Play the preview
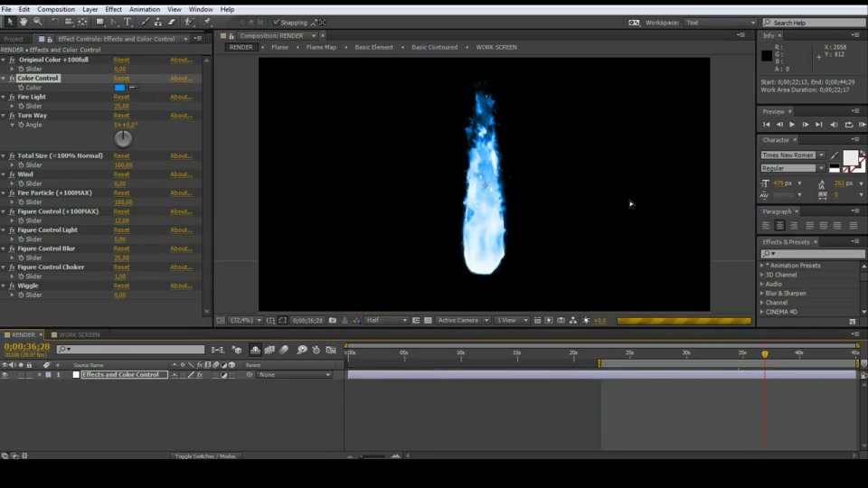This screenshot has height=488, width=868. pyautogui.click(x=792, y=125)
